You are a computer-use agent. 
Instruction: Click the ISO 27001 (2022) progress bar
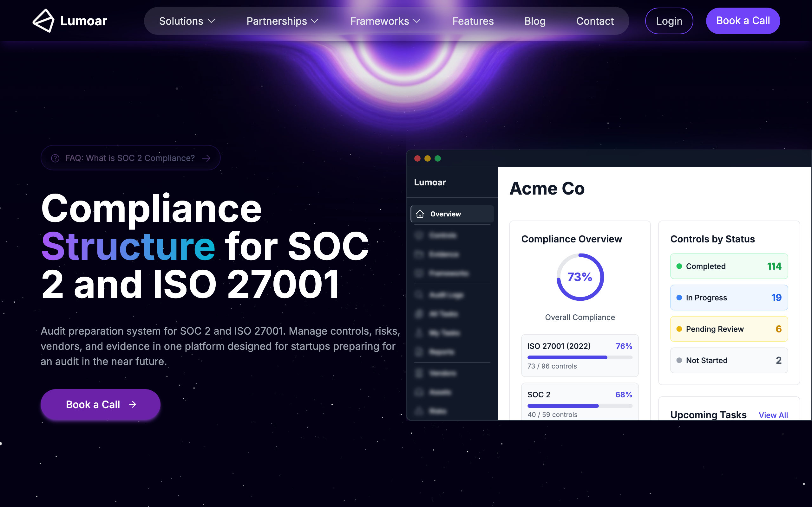click(x=580, y=357)
